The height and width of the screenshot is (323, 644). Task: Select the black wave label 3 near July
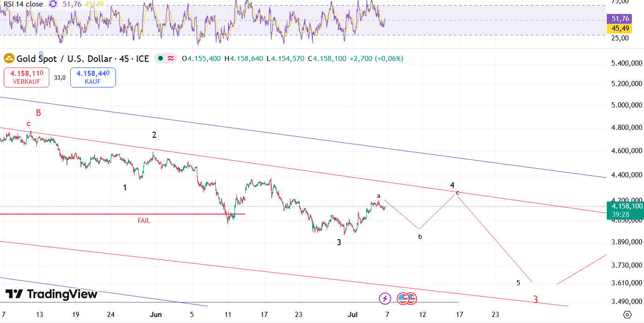click(339, 242)
